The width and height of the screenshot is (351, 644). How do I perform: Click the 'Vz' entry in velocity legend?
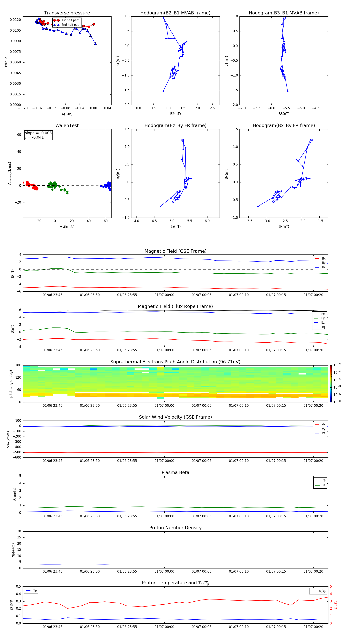click(x=320, y=433)
